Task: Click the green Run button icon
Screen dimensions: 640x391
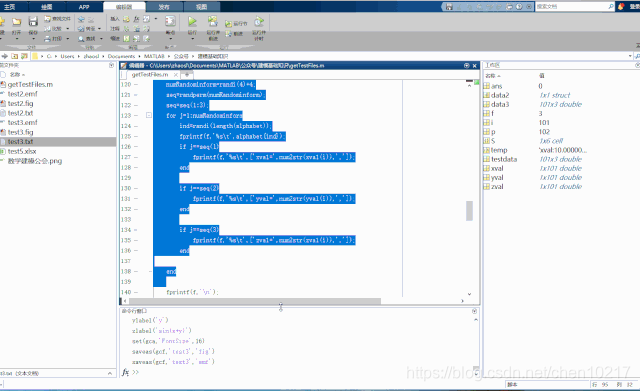Action: [x=192, y=21]
